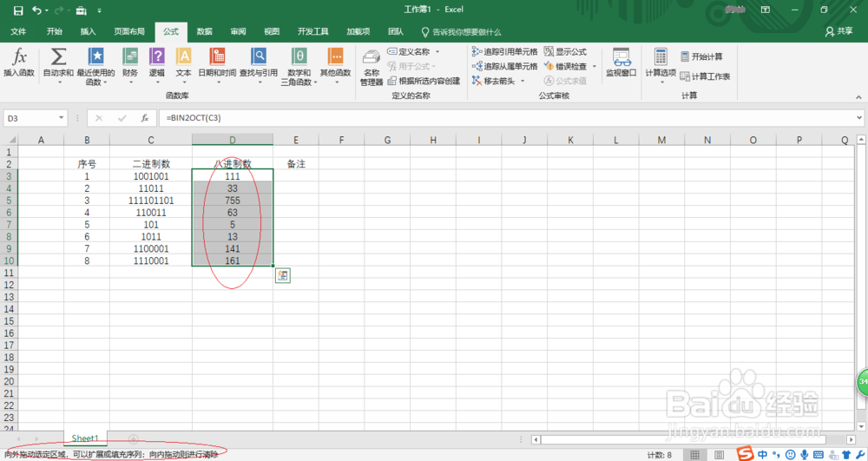Click Trace Dependents (追踪从属单元格)

pyautogui.click(x=504, y=66)
